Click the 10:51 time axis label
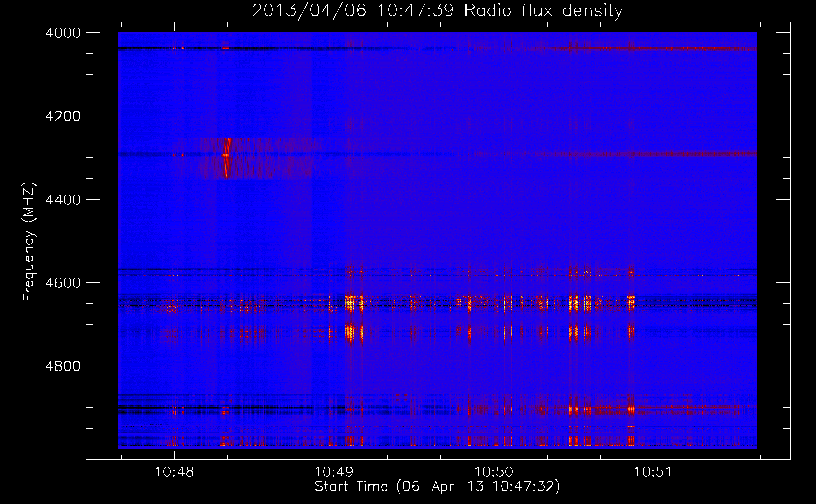 pos(653,472)
